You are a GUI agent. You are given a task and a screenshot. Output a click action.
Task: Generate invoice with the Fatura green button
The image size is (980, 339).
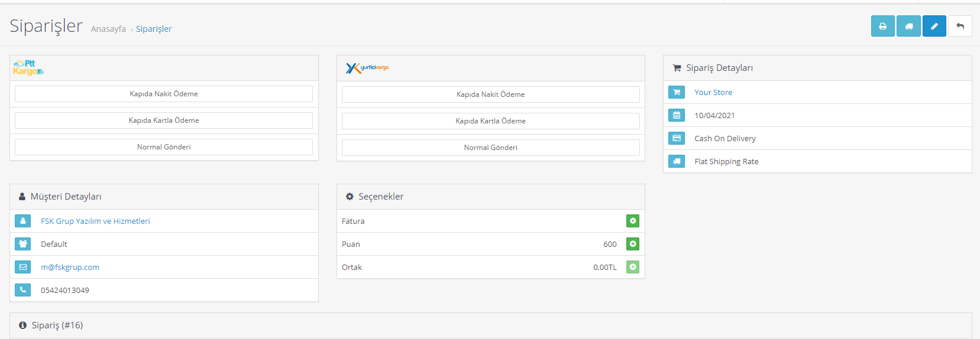coord(633,221)
